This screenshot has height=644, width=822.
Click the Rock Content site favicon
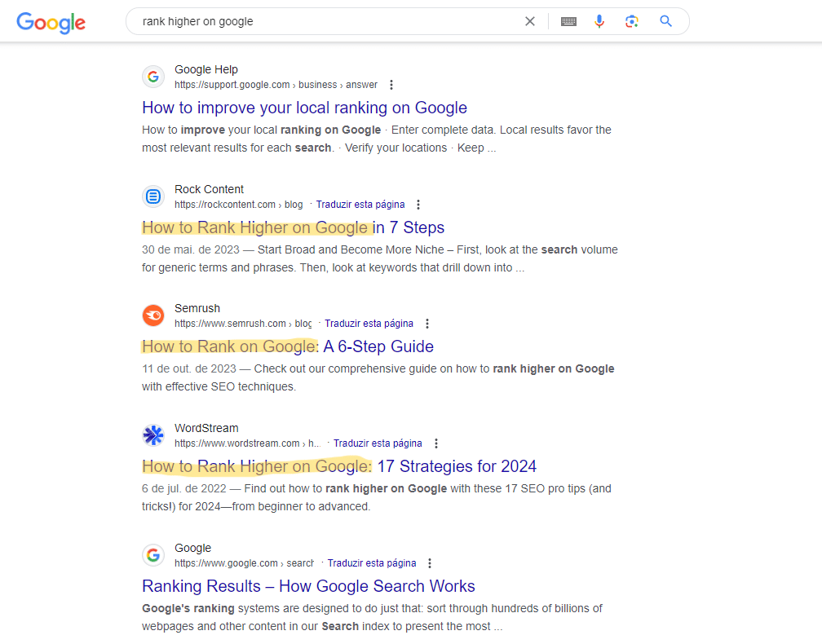153,196
